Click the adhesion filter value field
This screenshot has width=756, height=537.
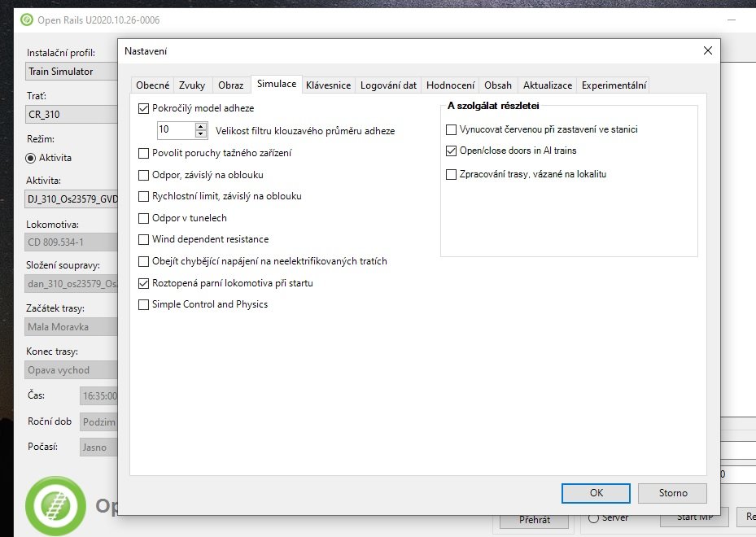[175, 130]
